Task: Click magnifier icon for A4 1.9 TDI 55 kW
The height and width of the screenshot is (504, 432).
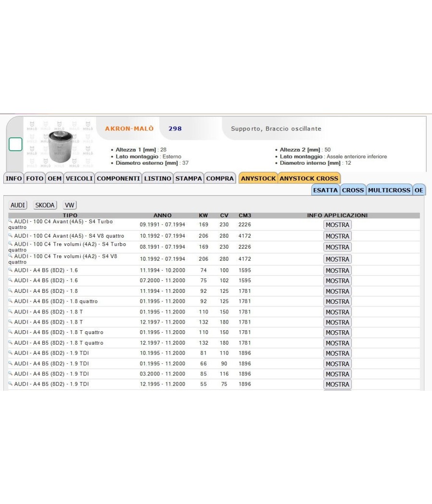Action: 11,384
